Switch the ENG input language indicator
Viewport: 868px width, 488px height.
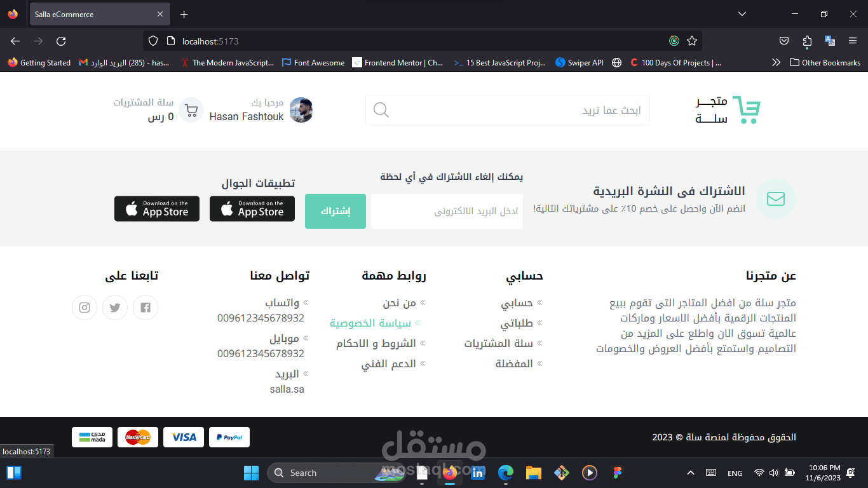[x=735, y=473]
